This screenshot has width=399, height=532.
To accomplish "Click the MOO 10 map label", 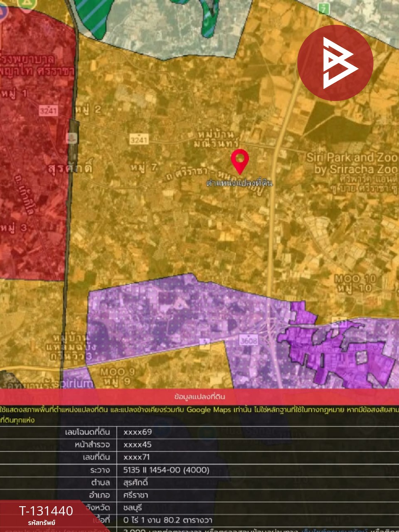I will pos(355,283).
